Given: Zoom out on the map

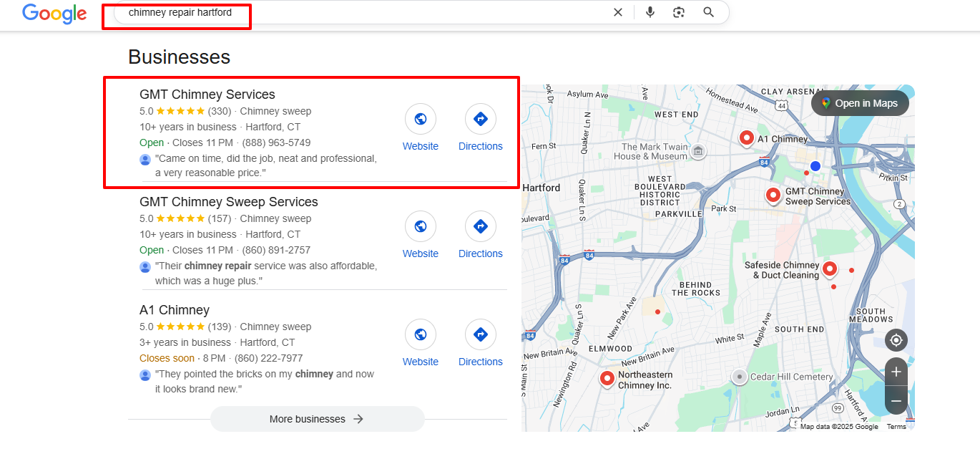Looking at the screenshot, I should tap(896, 400).
